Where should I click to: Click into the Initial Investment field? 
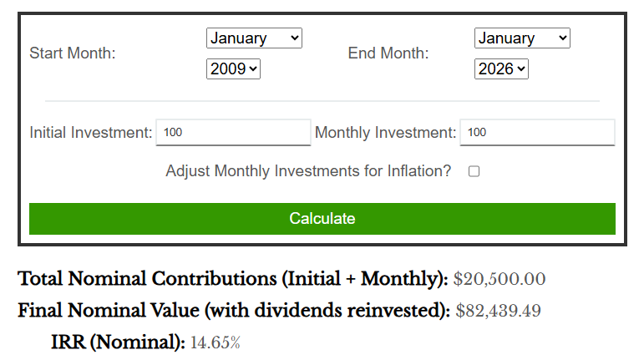[233, 133]
